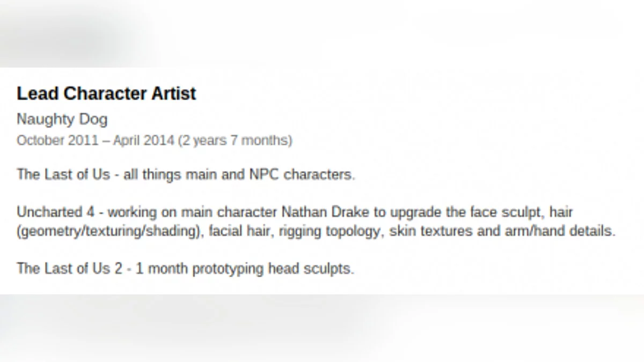Click the Lead Character Artist job title
Screen dimensions: 644x362
[106, 94]
